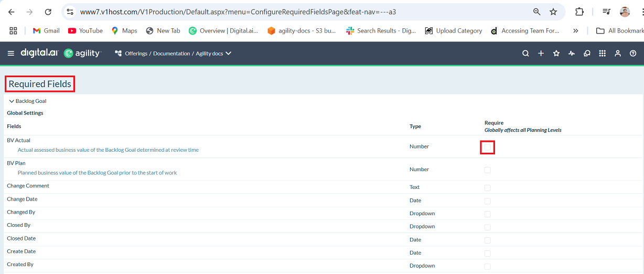This screenshot has height=274, width=644.
Task: Open the activity stream pulse icon
Action: [572, 53]
